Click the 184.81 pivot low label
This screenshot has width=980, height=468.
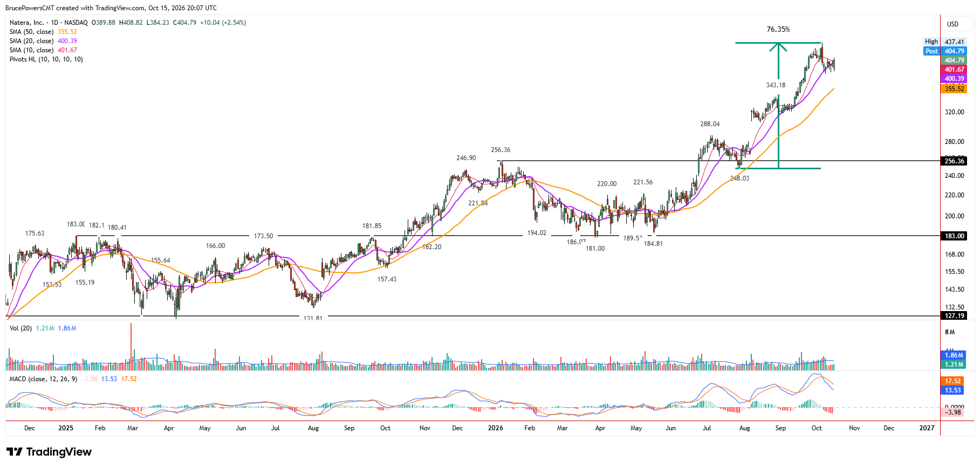[653, 244]
